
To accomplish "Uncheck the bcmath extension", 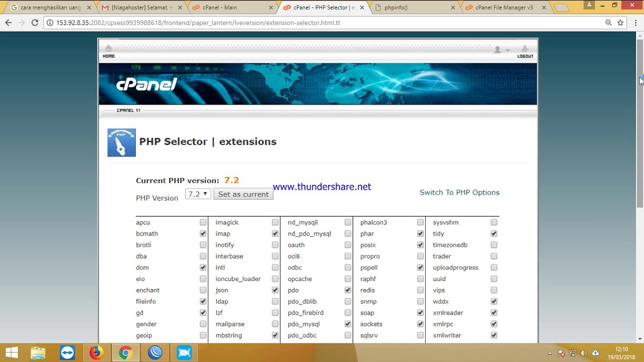I will point(203,234).
